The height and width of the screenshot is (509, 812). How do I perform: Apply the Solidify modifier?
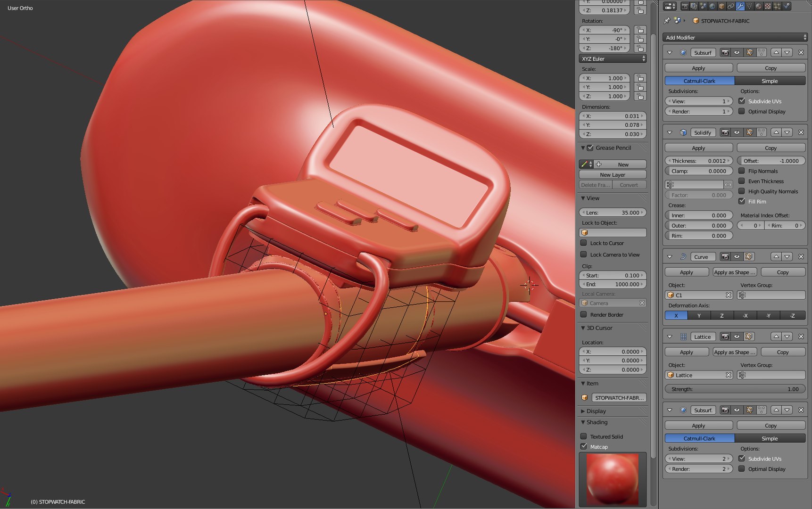[x=699, y=148]
